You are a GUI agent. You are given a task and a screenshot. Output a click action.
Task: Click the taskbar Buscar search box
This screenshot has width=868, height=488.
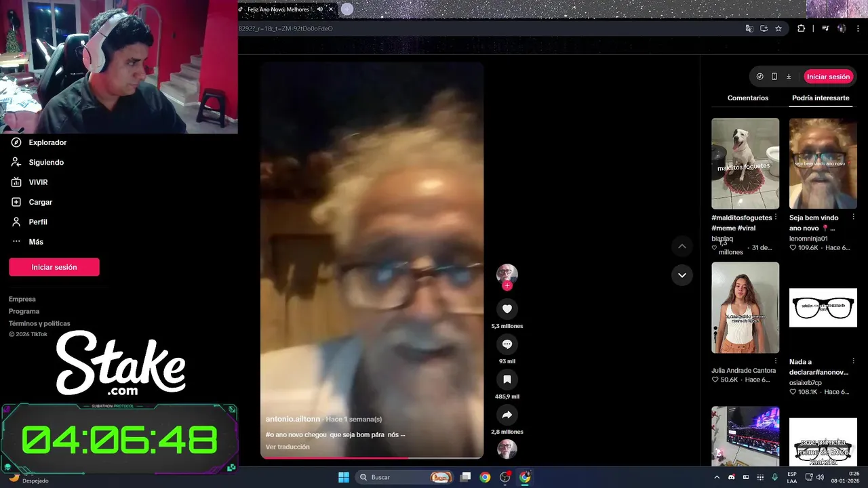click(406, 477)
